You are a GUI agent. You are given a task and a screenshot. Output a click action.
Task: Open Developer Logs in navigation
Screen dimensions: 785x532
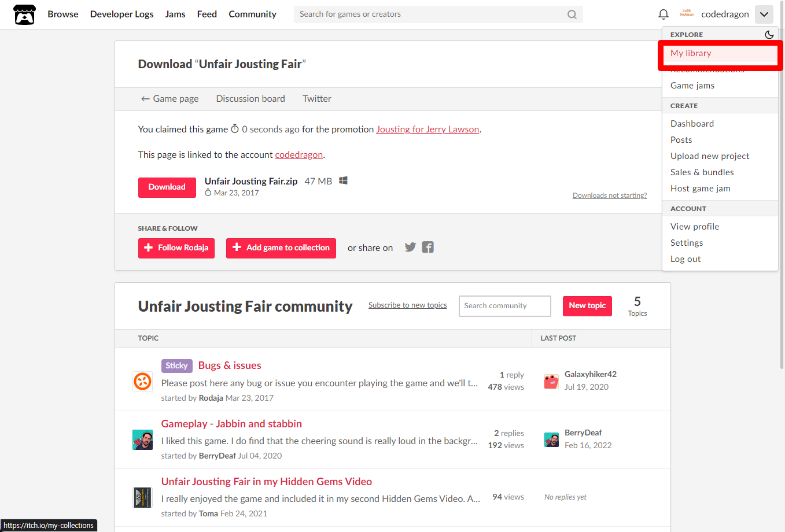pyautogui.click(x=121, y=14)
